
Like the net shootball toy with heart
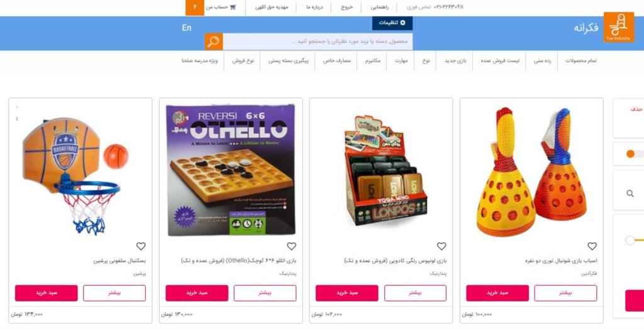tap(592, 246)
